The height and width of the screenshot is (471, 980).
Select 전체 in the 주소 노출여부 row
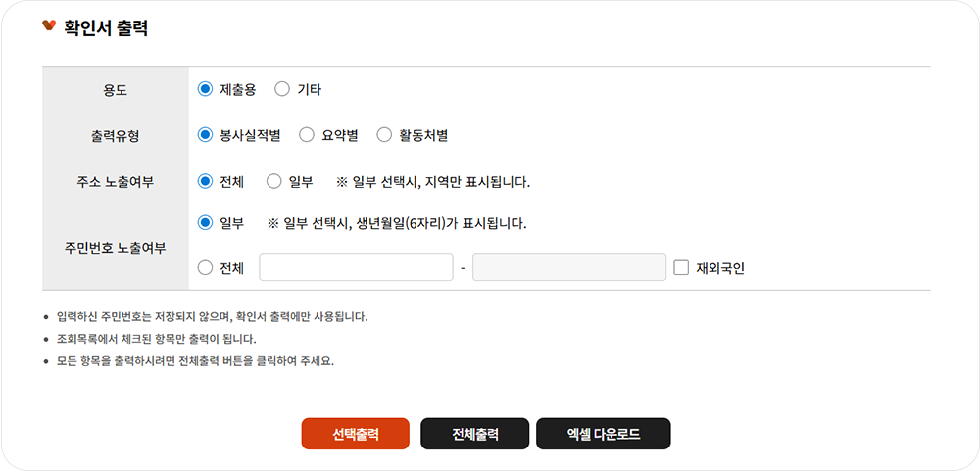(205, 181)
